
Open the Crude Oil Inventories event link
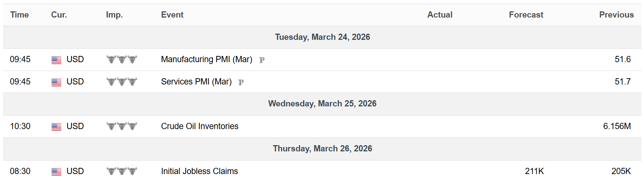pyautogui.click(x=199, y=126)
